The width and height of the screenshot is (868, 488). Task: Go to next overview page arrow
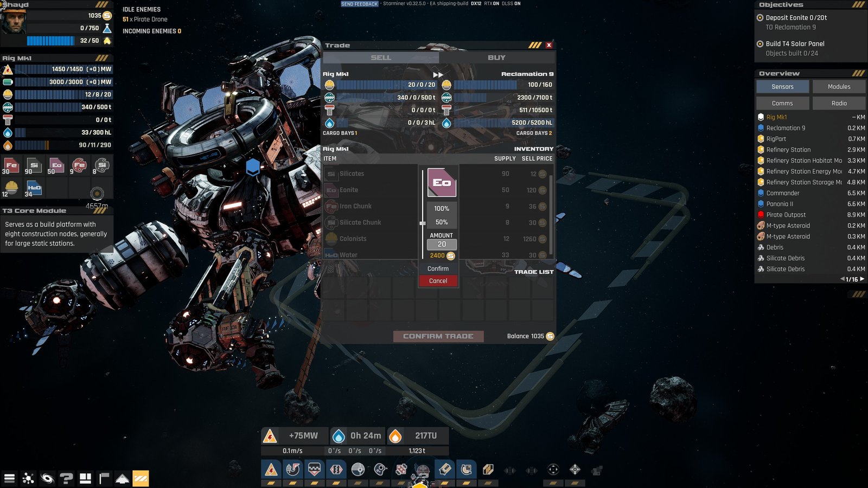coord(862,279)
